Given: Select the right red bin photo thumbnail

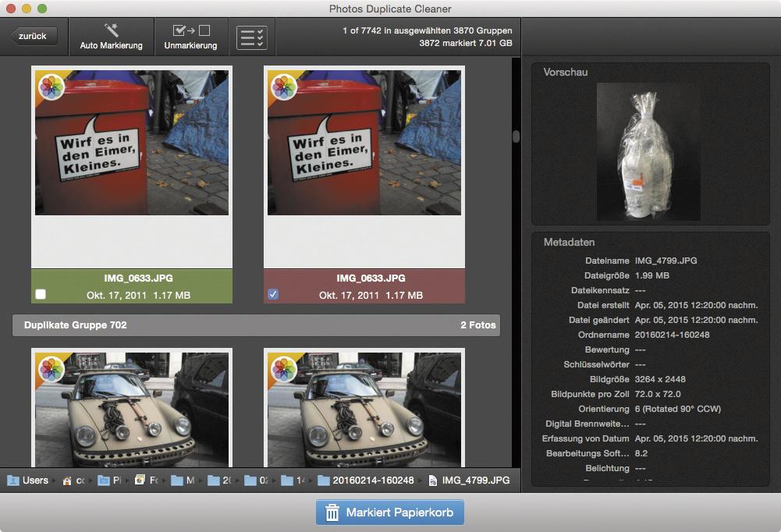Looking at the screenshot, I should pyautogui.click(x=364, y=143).
